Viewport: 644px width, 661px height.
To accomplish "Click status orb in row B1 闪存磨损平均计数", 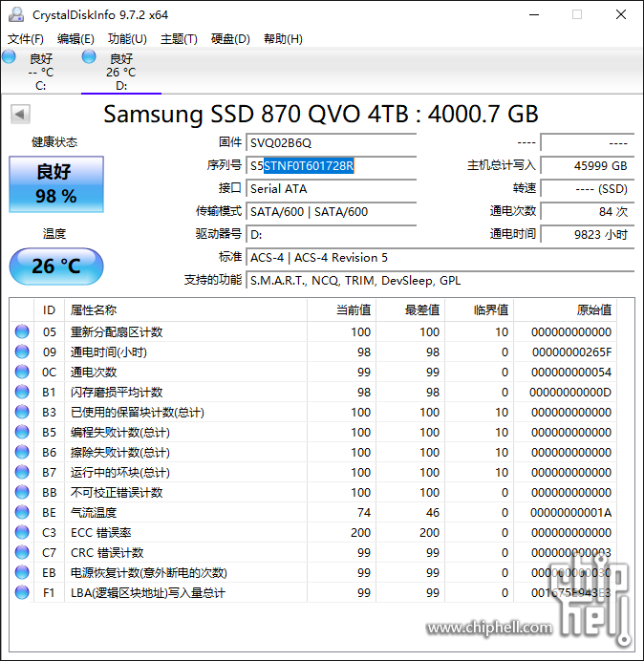I will [22, 392].
